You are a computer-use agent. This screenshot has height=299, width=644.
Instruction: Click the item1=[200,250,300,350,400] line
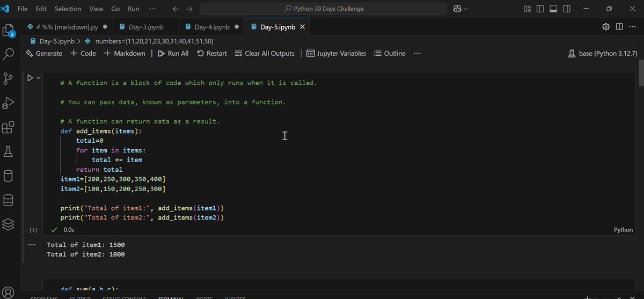[x=113, y=179]
